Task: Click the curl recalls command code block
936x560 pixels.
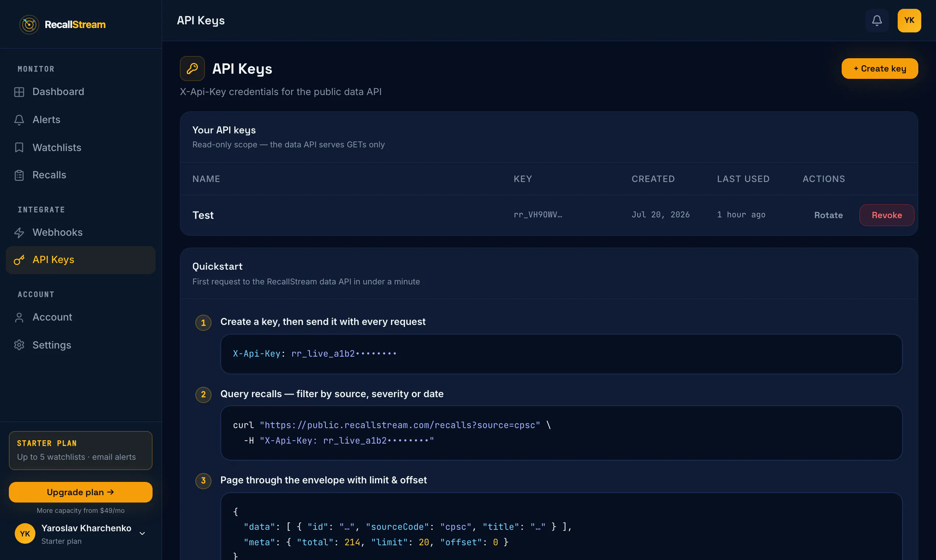Action: pyautogui.click(x=561, y=433)
